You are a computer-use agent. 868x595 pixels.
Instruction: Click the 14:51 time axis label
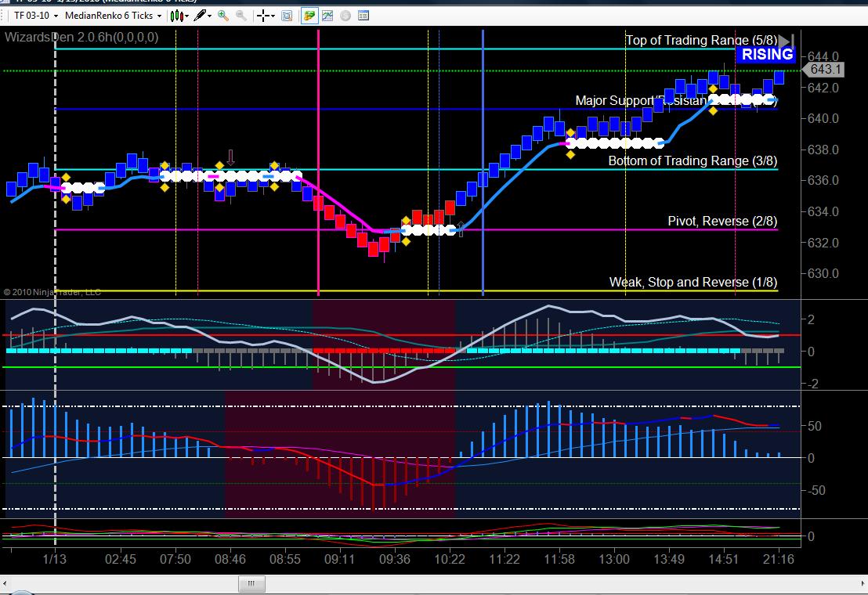(724, 559)
